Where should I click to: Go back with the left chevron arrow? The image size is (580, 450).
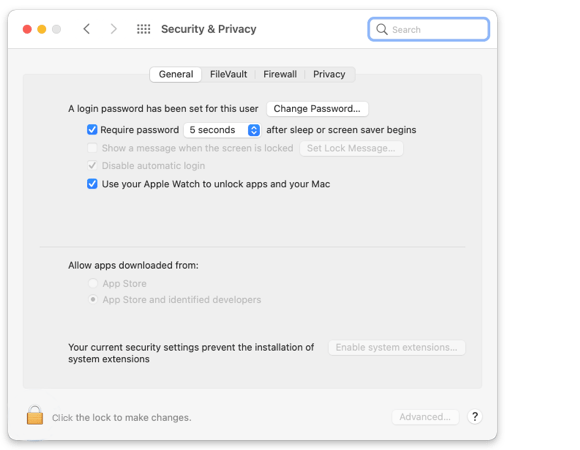pos(87,29)
